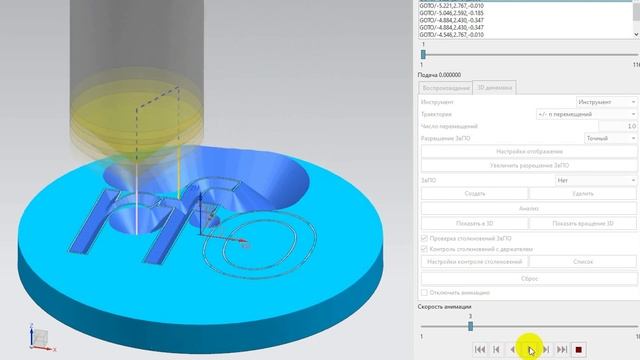The image size is (640, 360).
Task: Switch to the Воспроизведение tab
Action: pyautogui.click(x=445, y=88)
